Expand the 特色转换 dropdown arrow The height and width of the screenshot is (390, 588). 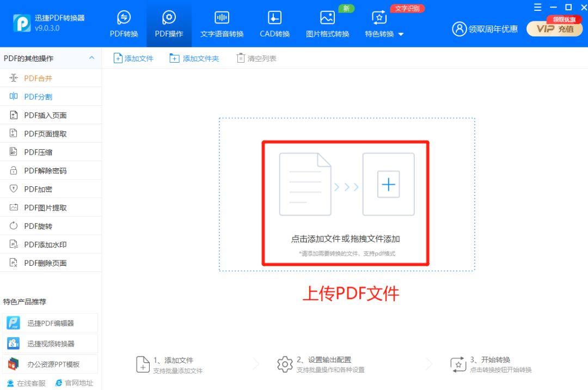401,34
